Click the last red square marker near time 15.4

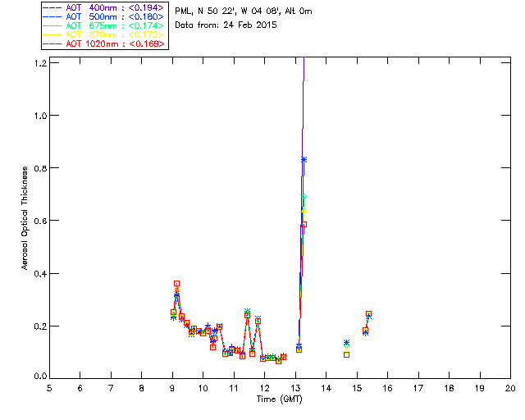(x=368, y=314)
